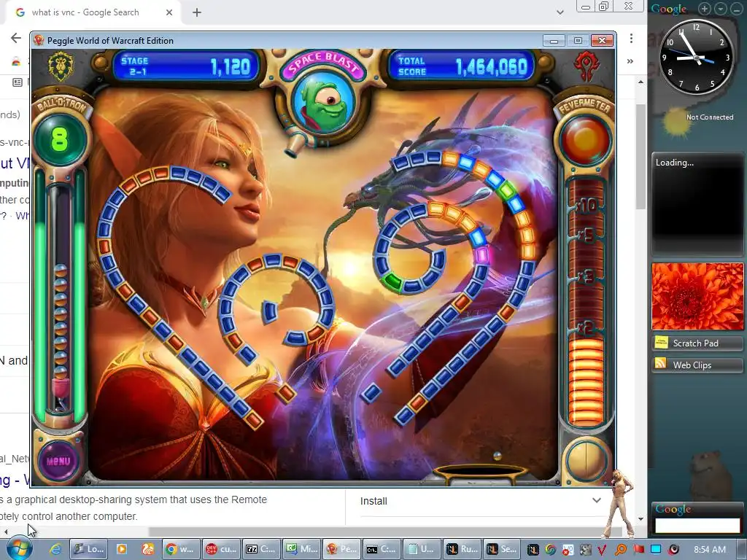Click the green peg in the small spiral
The width and height of the screenshot is (747, 560).
(392, 281)
